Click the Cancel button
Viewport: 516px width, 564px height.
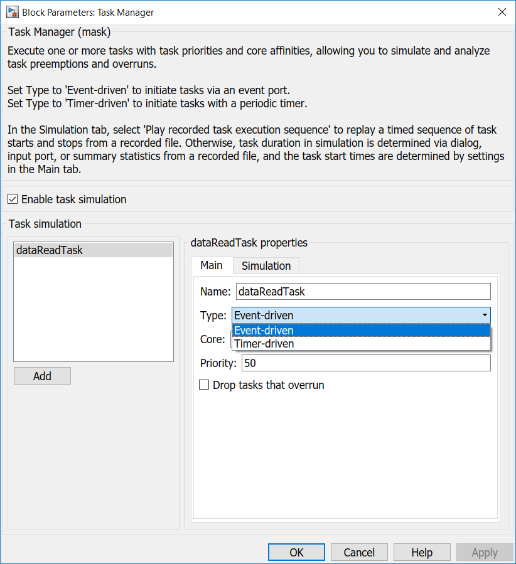pyautogui.click(x=359, y=552)
